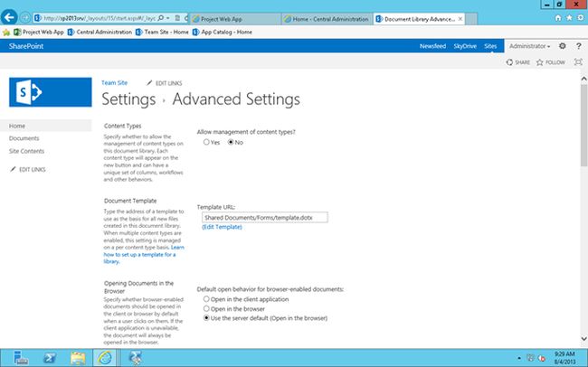Viewport: 588px width, 367px height.
Task: Click the SharePoint brand link
Action: tap(26, 46)
